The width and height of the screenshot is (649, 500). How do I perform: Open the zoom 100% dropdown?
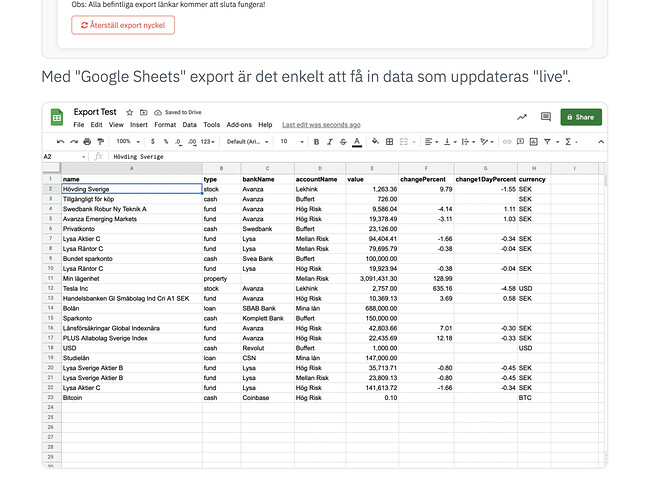128,142
